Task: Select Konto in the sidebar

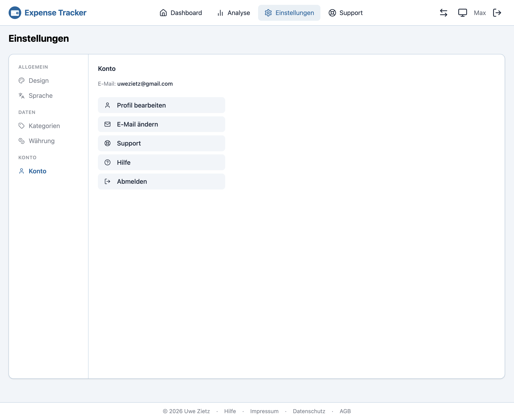Action: pos(37,171)
